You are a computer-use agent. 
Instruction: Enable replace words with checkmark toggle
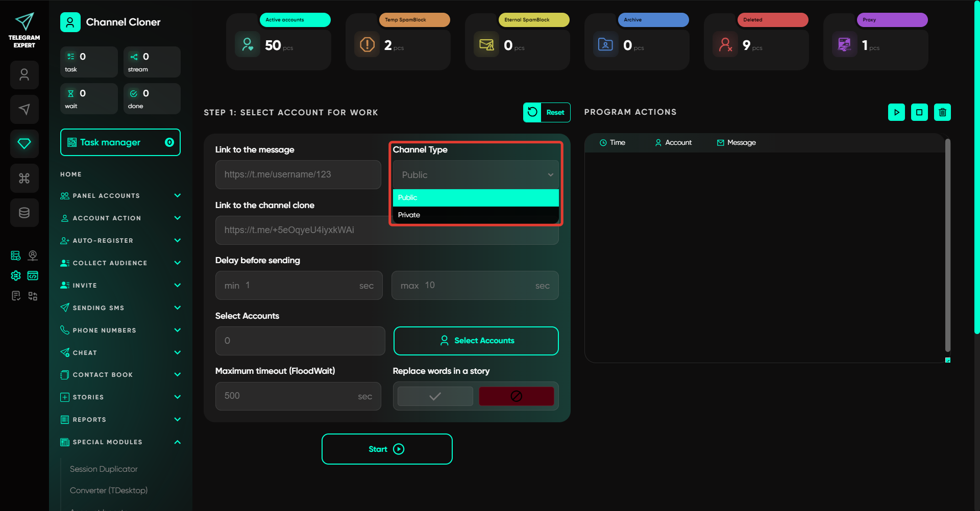point(435,396)
